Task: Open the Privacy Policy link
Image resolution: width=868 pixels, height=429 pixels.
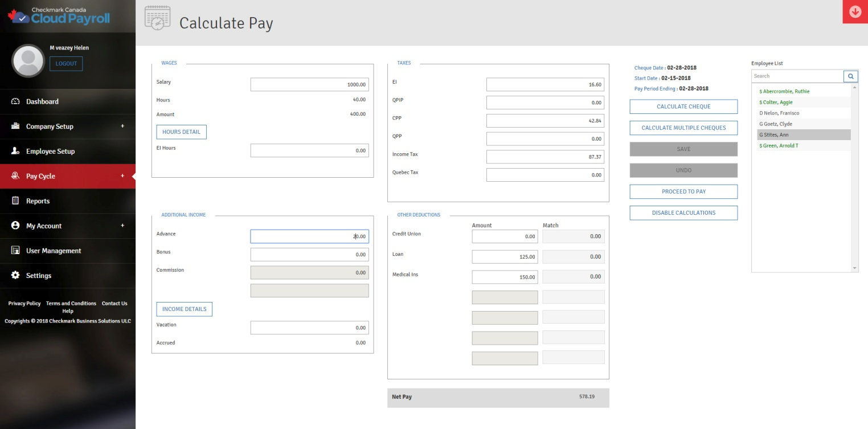Action: click(x=24, y=304)
